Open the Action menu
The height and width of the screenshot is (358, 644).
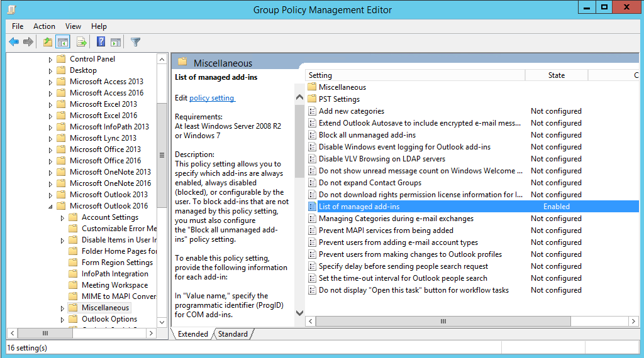pyautogui.click(x=44, y=26)
